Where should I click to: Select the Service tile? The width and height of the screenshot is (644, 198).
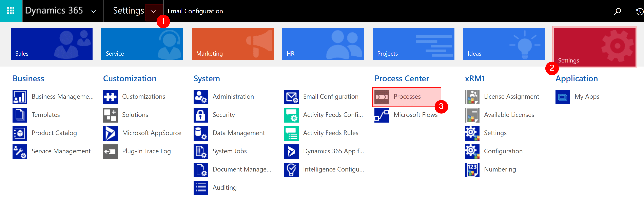click(x=142, y=43)
